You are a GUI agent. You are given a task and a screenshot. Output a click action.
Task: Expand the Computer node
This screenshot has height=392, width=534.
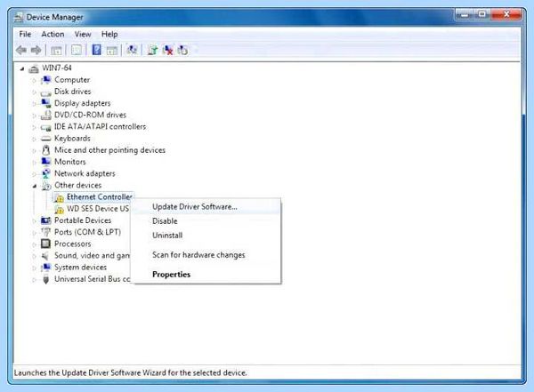coord(34,81)
